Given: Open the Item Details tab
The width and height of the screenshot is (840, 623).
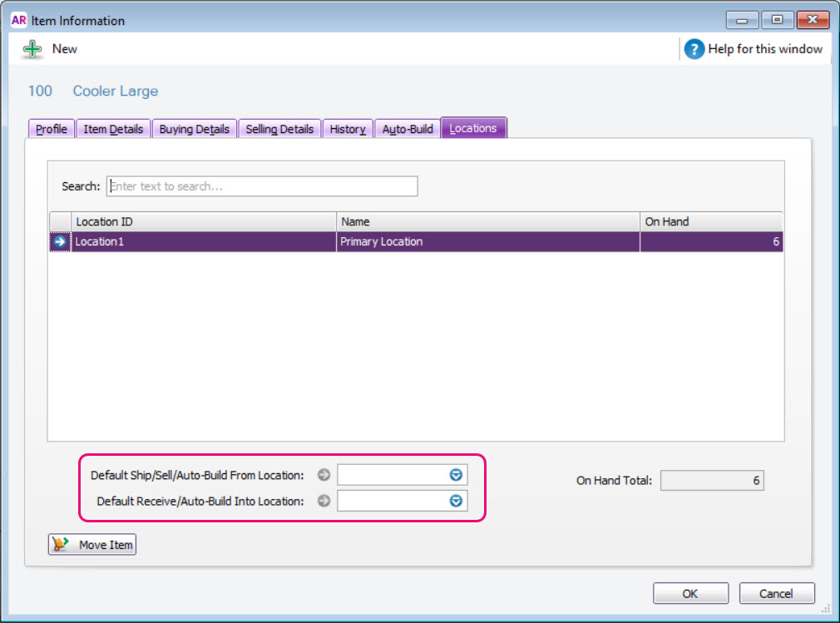Looking at the screenshot, I should (113, 129).
